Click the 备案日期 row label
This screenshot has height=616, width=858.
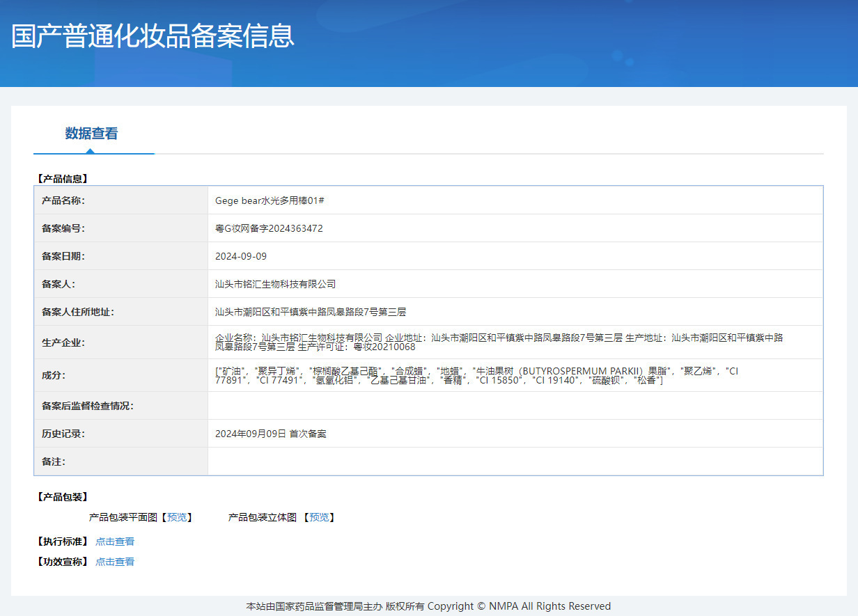pos(63,256)
